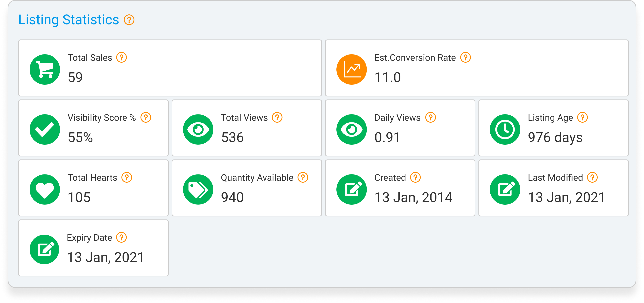The image size is (644, 303).
Task: Click the Est.Conversion Rate label
Action: click(x=415, y=58)
